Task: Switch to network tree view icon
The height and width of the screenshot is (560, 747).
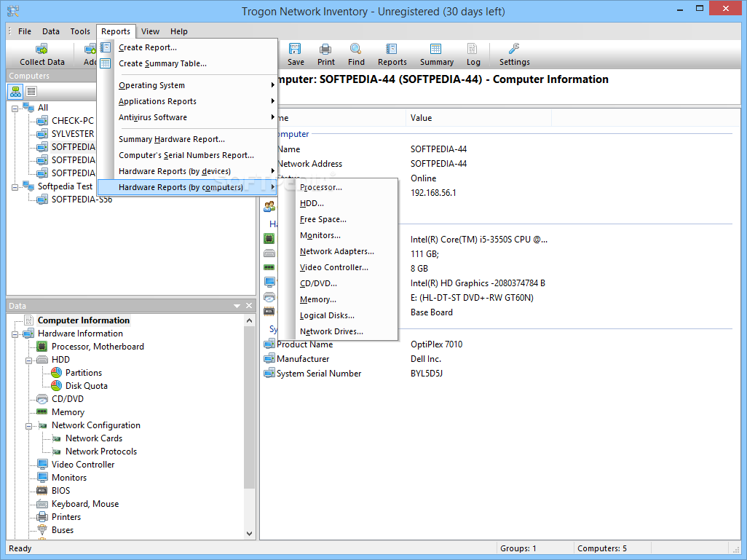Action: 16,91
